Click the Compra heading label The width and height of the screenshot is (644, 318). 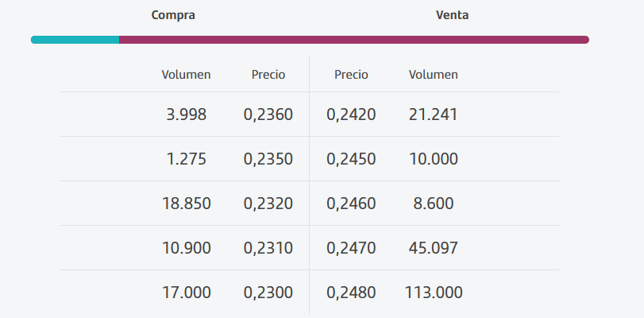[x=173, y=15]
